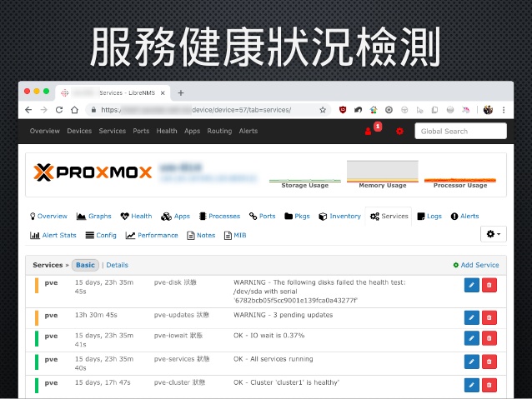Open the Alerts menu in top navbar
This screenshot has width=532, height=399.
tap(248, 131)
